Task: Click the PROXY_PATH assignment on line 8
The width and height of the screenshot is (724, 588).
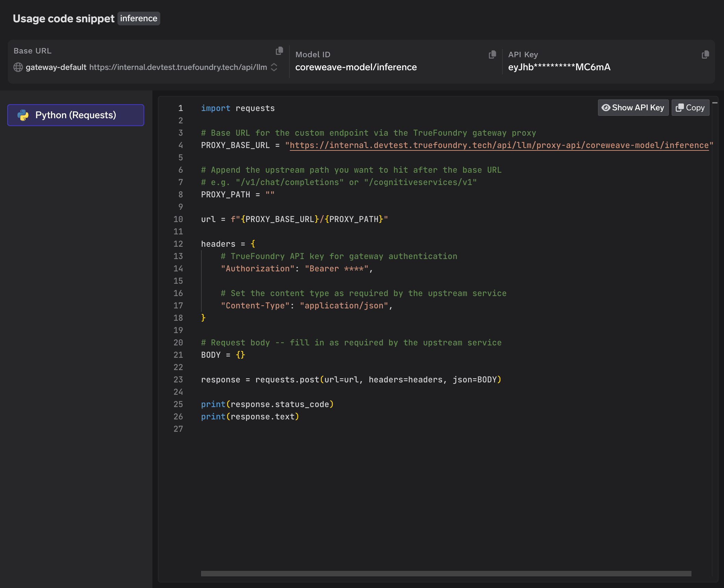Action: pos(238,195)
